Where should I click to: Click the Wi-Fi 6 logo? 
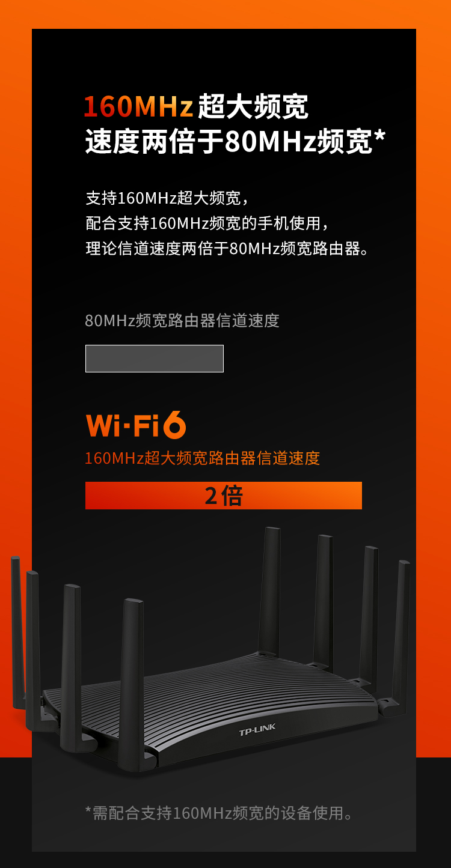click(x=136, y=425)
